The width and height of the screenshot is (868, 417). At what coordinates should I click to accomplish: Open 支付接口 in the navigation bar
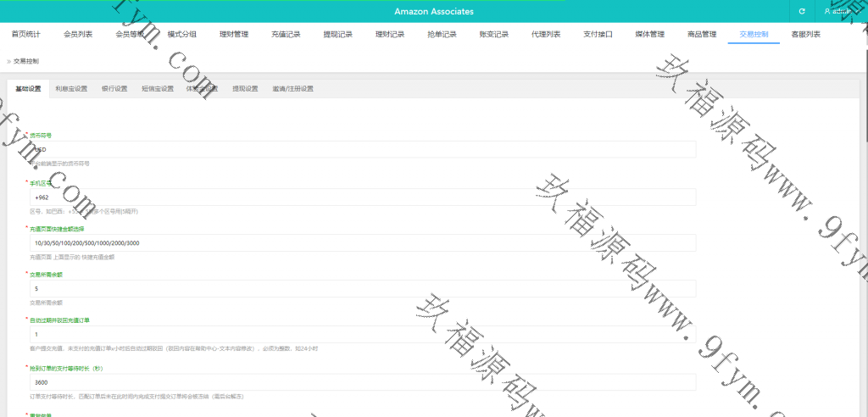[598, 35]
